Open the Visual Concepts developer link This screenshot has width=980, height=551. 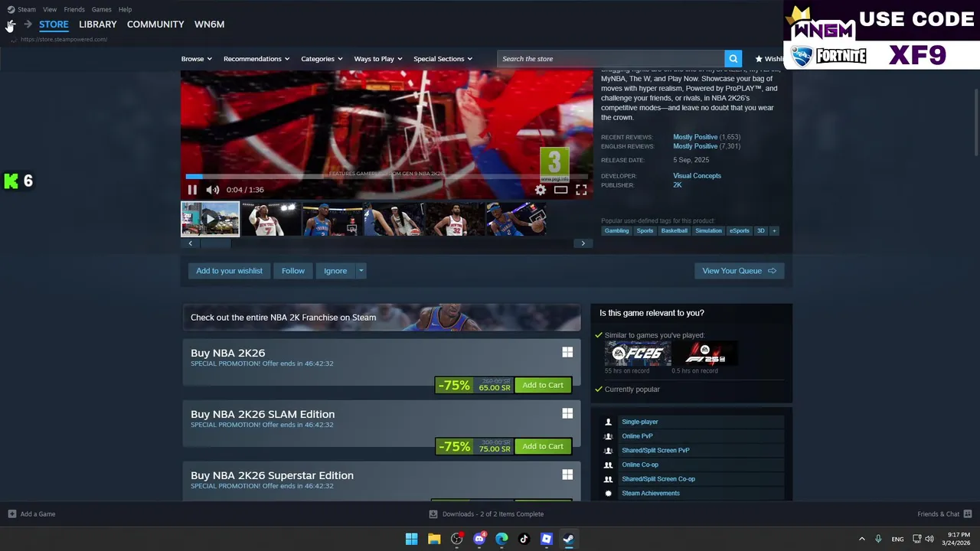pos(697,176)
